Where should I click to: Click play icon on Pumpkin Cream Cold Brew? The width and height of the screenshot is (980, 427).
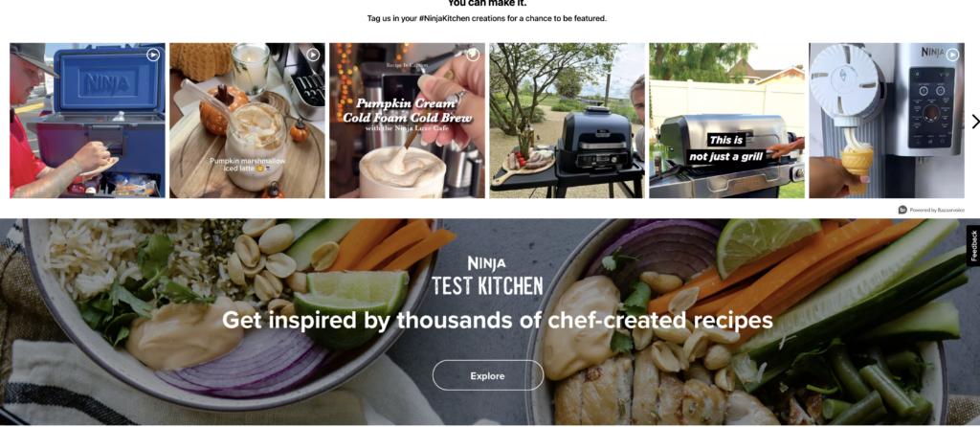[473, 55]
